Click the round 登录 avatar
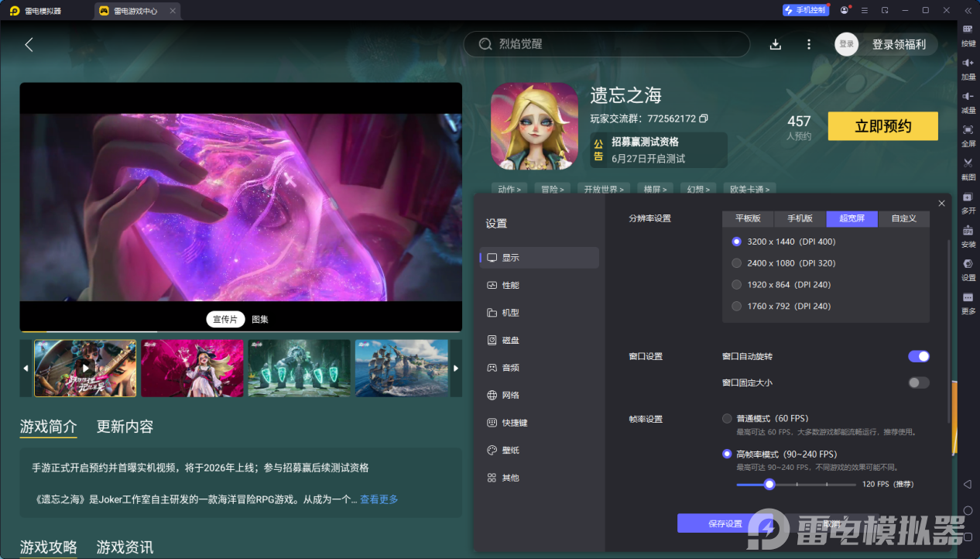The height and width of the screenshot is (559, 980). [x=847, y=44]
